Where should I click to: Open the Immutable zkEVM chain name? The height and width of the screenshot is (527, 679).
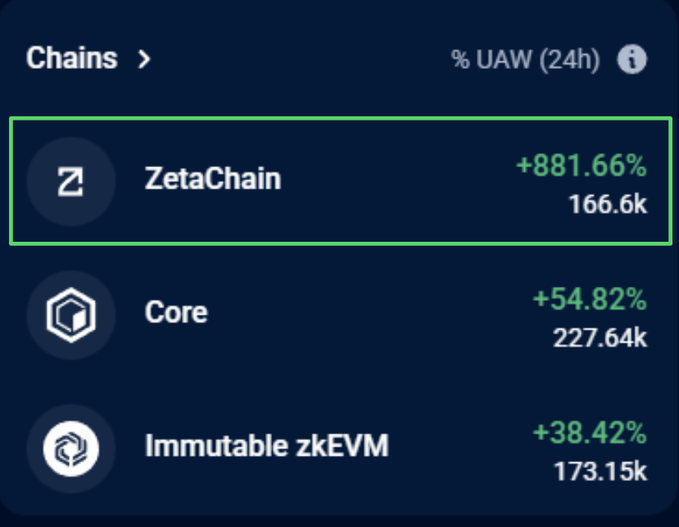coord(266,446)
